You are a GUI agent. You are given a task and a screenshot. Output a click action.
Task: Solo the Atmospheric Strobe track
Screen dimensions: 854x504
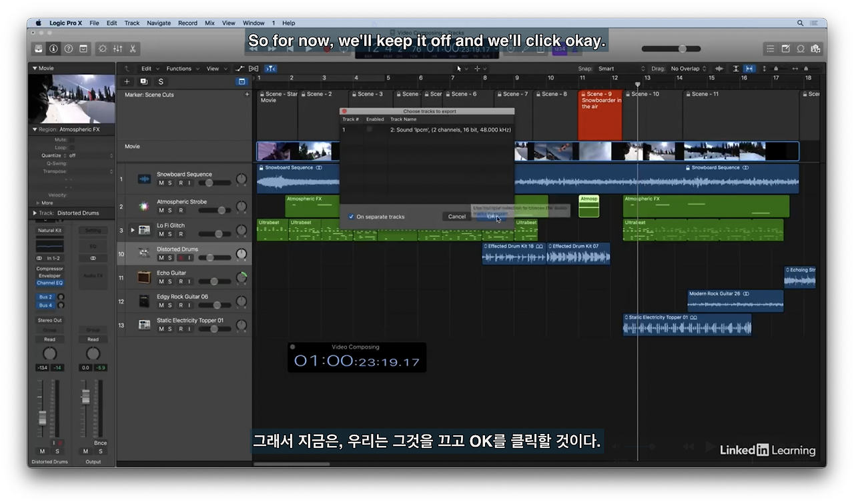click(170, 210)
